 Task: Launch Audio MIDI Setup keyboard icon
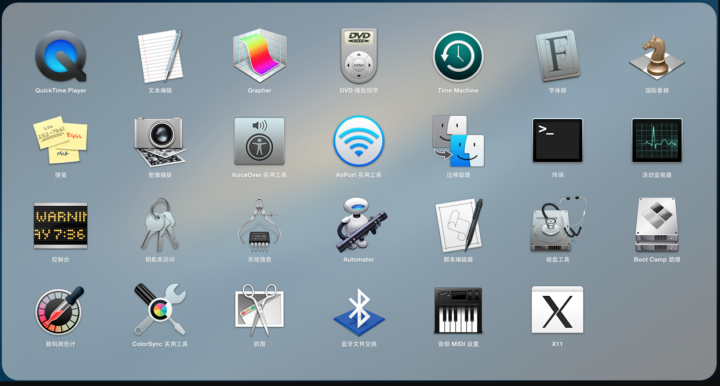point(458,310)
